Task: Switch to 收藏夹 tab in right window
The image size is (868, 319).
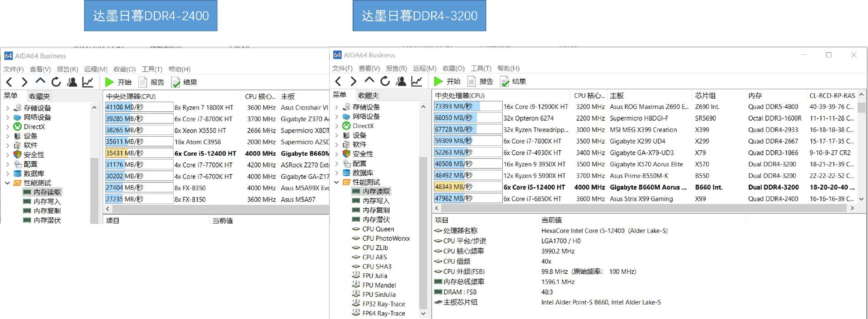Action: (368, 95)
